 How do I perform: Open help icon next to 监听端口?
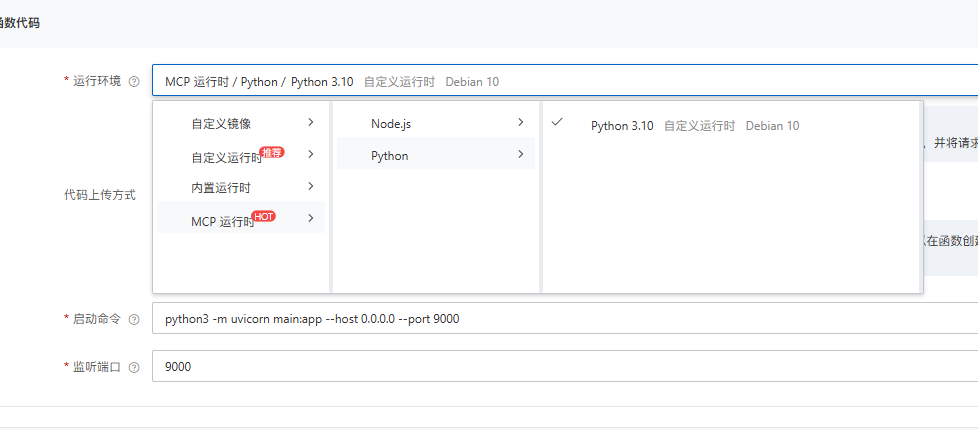(134, 368)
